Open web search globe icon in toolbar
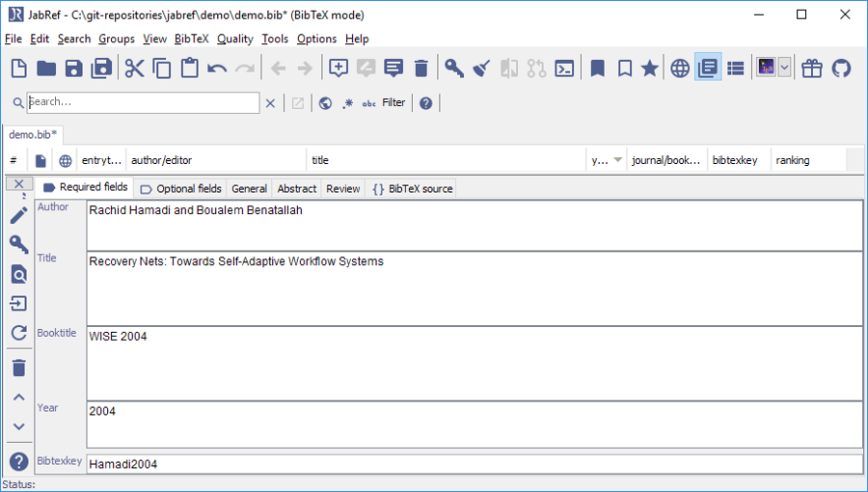Screen dimensions: 868x492 (680, 68)
